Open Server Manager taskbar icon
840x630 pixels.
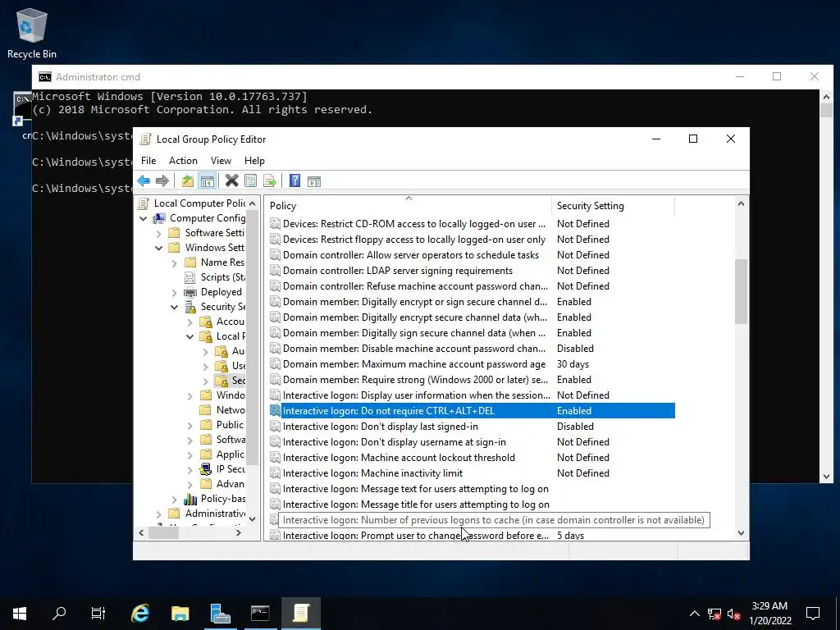coord(220,613)
